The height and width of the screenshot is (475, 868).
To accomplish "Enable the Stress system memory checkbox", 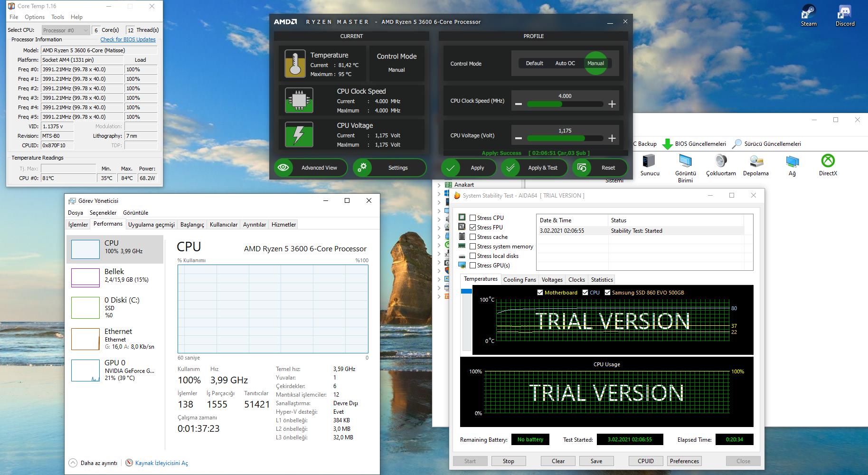I will click(472, 247).
